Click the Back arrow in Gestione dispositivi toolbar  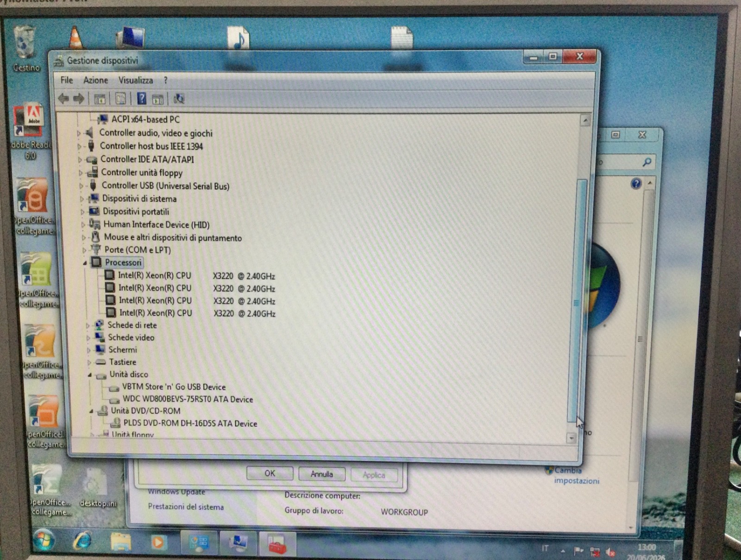(63, 98)
